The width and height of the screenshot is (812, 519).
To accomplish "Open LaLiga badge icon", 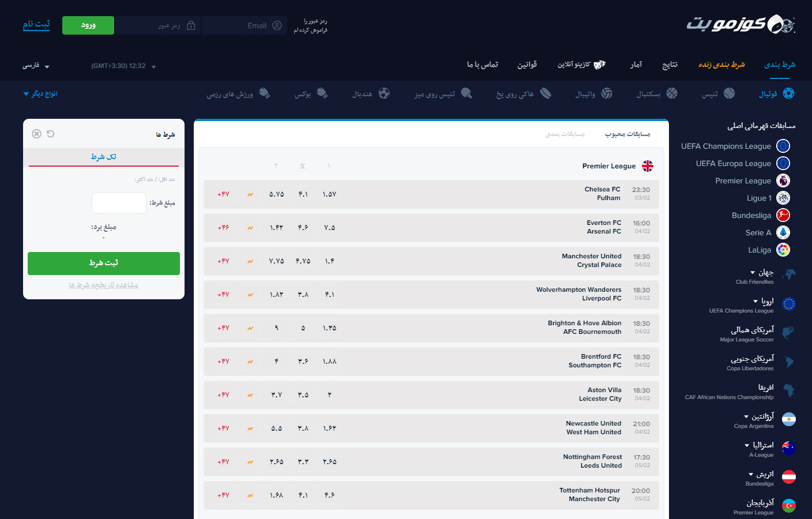I will point(783,250).
